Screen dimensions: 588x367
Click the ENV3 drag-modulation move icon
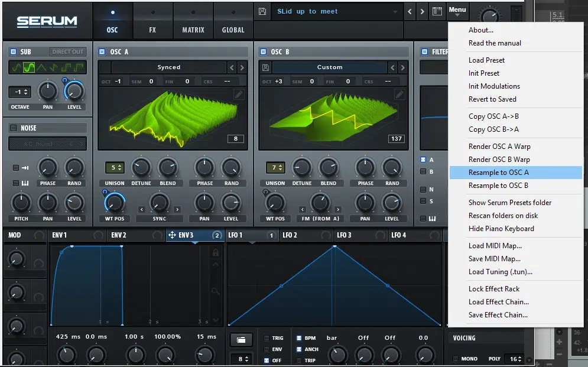[172, 235]
